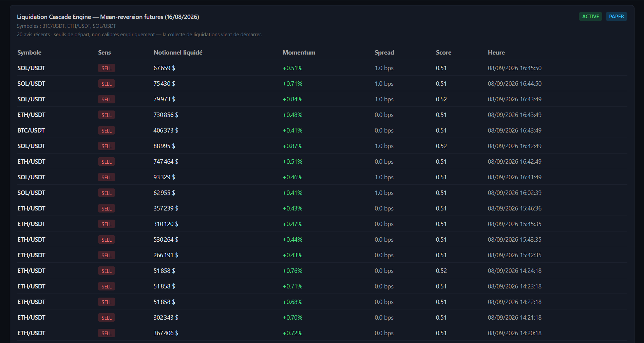Select the BTC/USDT symbol cell
Screen dimensions: 644x343
tap(31, 130)
